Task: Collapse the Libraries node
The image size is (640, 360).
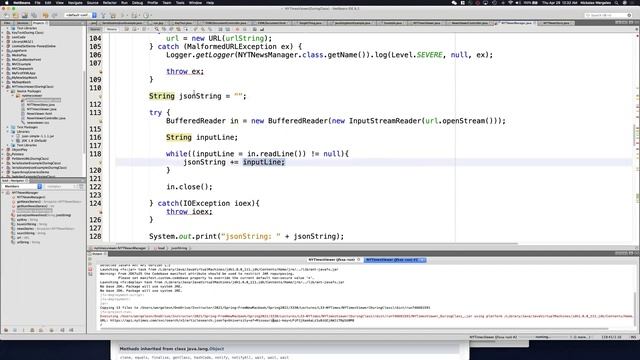Action: [x=8, y=131]
